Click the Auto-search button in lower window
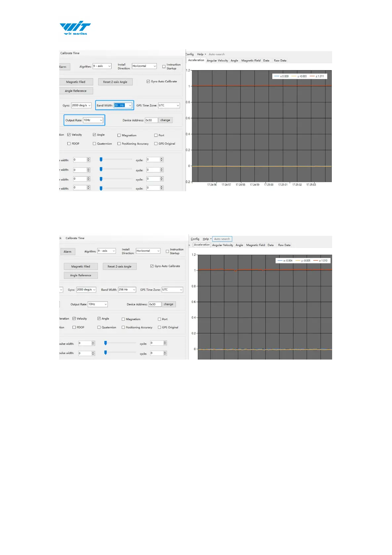Screen dimensions: 392x555 click(x=222, y=239)
